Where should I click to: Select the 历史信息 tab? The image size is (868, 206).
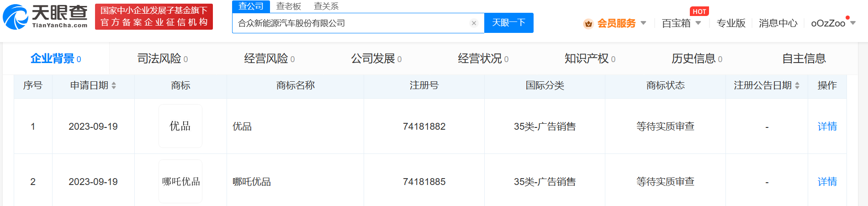[697, 58]
